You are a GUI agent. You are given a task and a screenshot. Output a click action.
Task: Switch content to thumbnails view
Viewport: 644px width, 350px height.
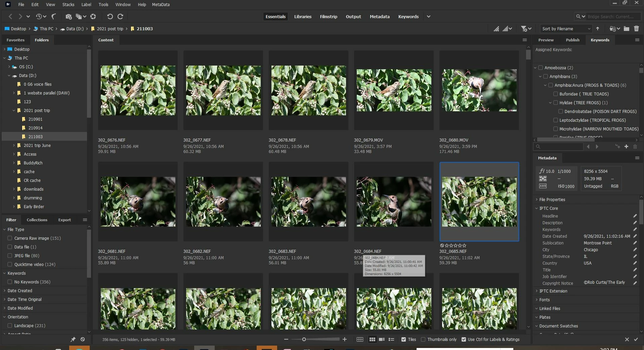372,340
